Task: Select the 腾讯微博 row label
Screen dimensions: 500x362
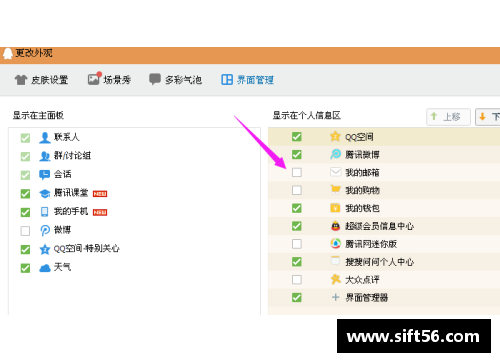Action: click(x=362, y=154)
